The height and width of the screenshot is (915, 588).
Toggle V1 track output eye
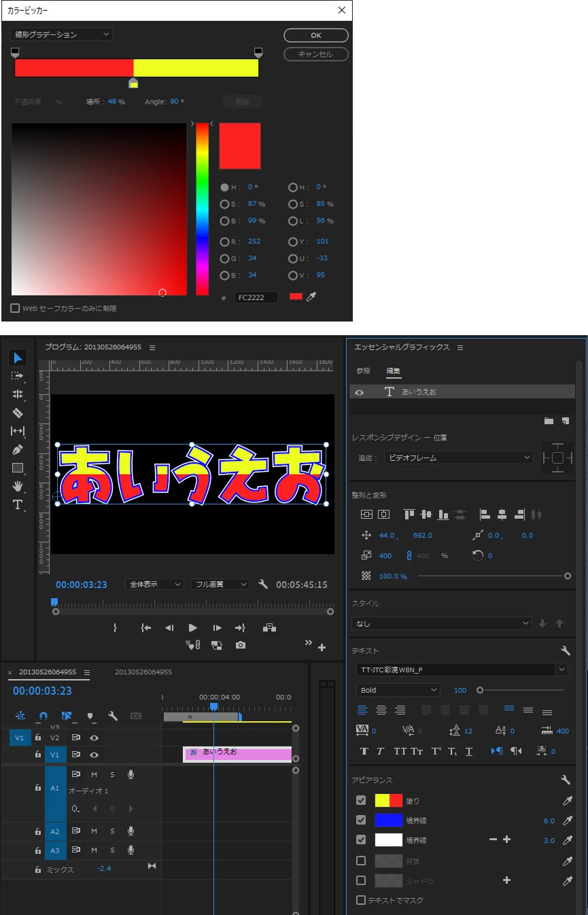coord(94,755)
